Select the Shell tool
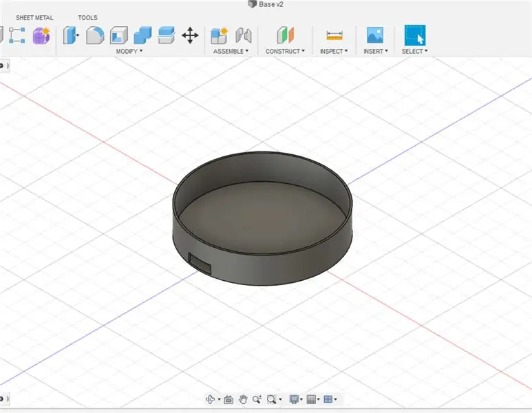 point(119,35)
